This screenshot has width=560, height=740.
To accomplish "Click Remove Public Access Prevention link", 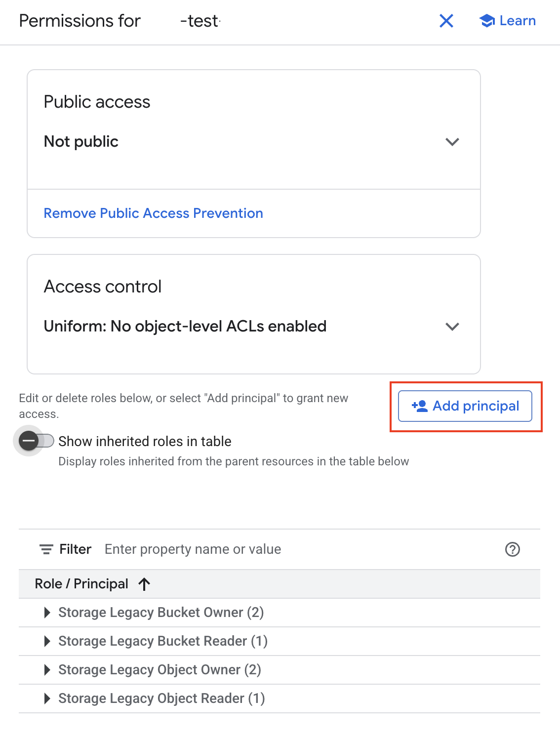I will click(153, 213).
